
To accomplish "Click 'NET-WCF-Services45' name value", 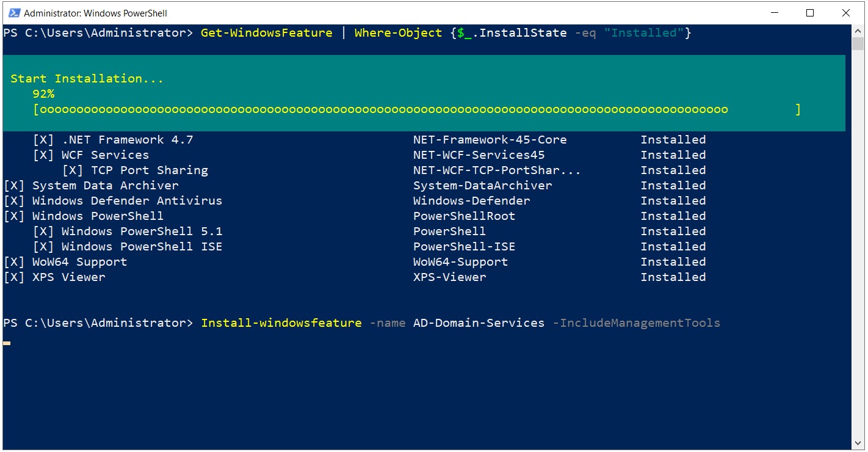I will click(479, 155).
